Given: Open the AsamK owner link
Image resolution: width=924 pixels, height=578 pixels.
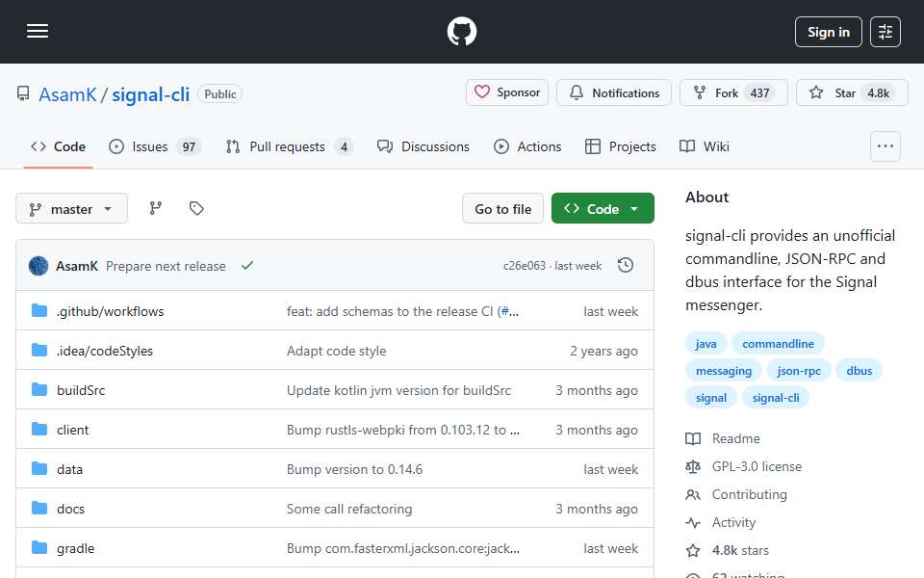Looking at the screenshot, I should 67,94.
